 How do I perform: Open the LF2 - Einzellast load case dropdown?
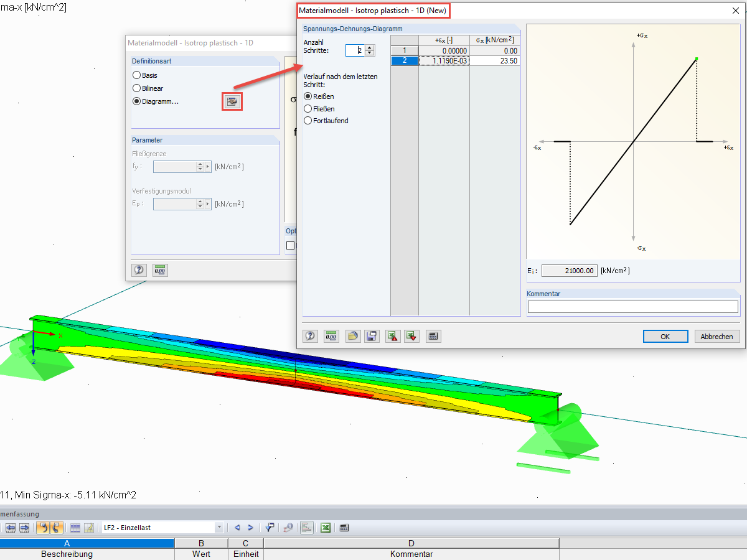219,528
